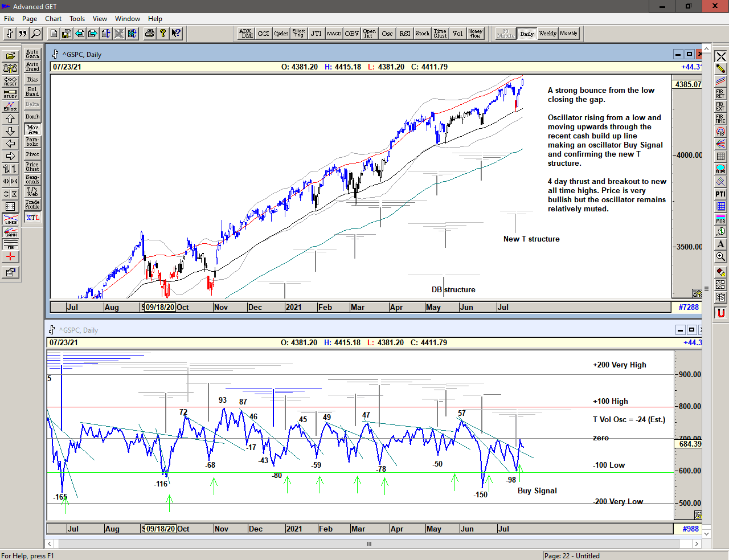Pick the text annotation 'A' tool
729x560 pixels.
click(x=720, y=244)
